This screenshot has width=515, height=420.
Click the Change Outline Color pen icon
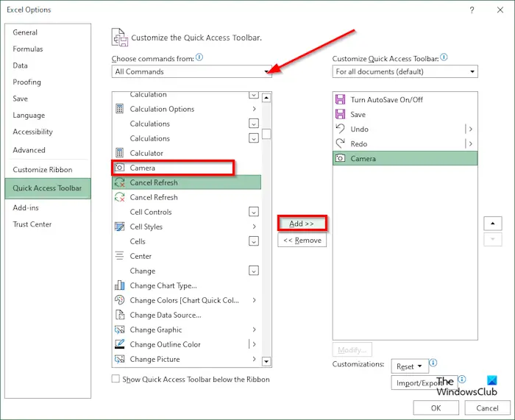[119, 344]
